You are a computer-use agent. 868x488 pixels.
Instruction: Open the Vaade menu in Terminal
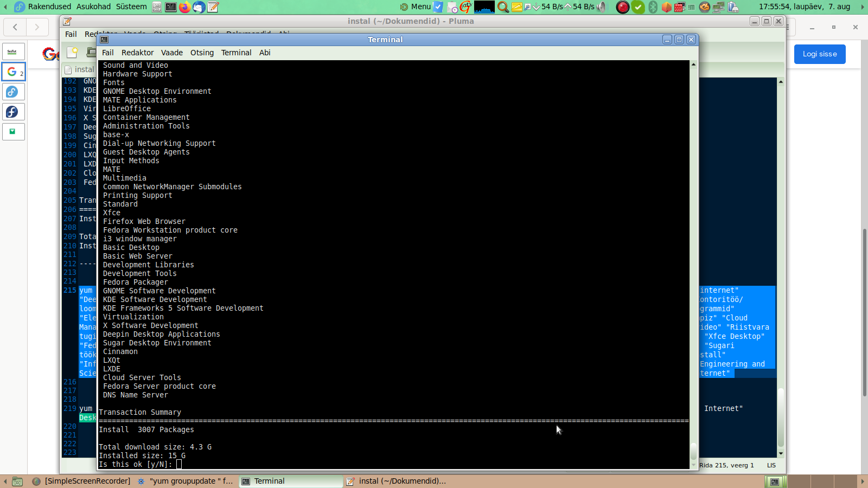point(172,53)
